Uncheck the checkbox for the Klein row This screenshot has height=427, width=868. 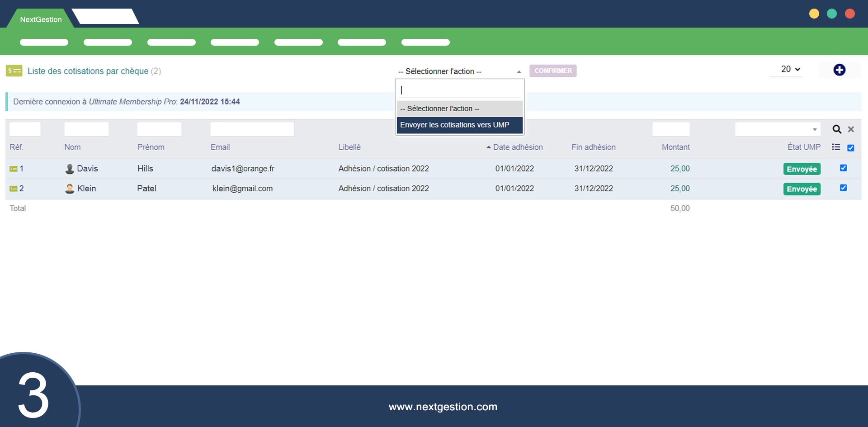click(x=843, y=188)
